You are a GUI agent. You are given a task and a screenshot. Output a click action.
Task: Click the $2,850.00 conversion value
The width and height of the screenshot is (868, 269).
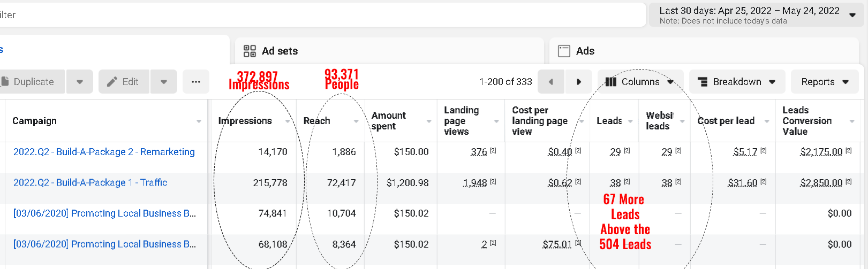pyautogui.click(x=821, y=183)
